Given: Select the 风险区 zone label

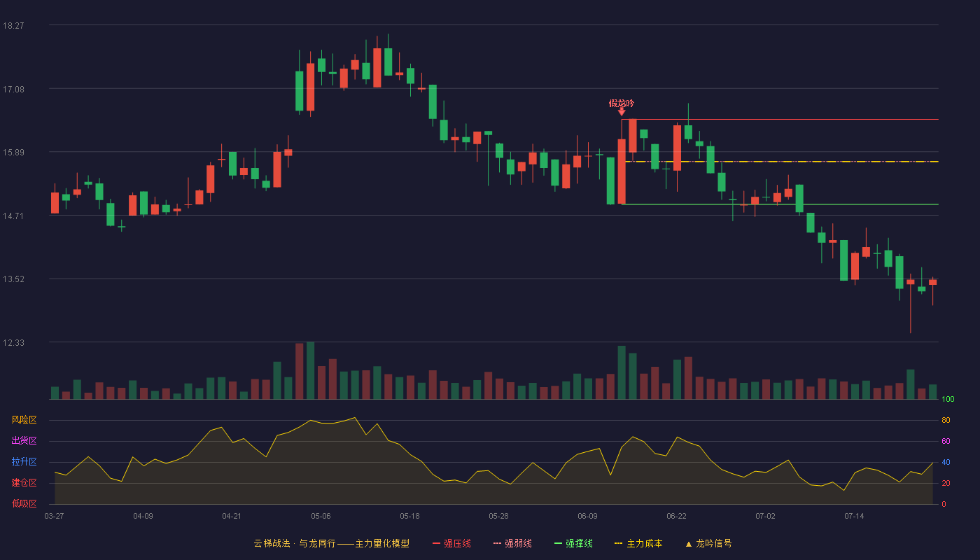Looking at the screenshot, I should 24,420.
